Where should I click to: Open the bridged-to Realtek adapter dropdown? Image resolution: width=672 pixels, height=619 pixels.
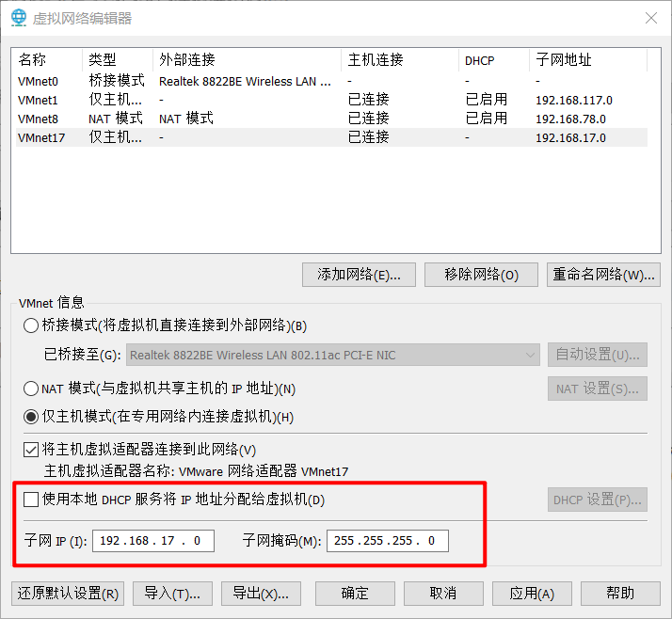click(x=332, y=355)
